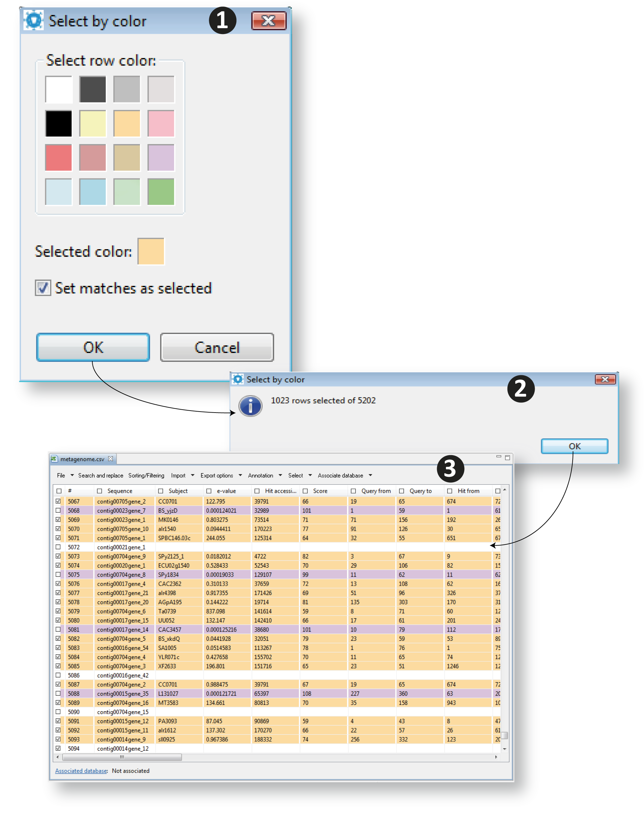Toggle the Set matches as selected checkbox
Image resolution: width=644 pixels, height=815 pixels.
pos(43,288)
